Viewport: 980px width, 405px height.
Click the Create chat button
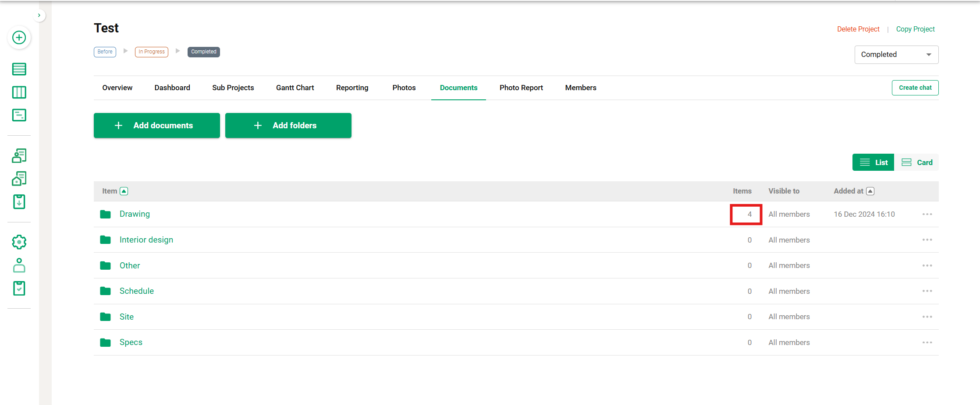[x=915, y=88]
